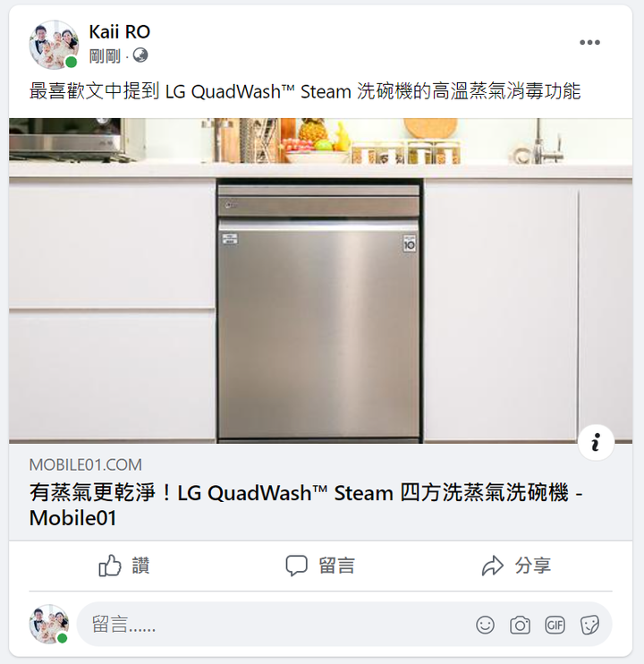Open the Mobile01 article title link
This screenshot has height=664, width=644.
pyautogui.click(x=306, y=506)
